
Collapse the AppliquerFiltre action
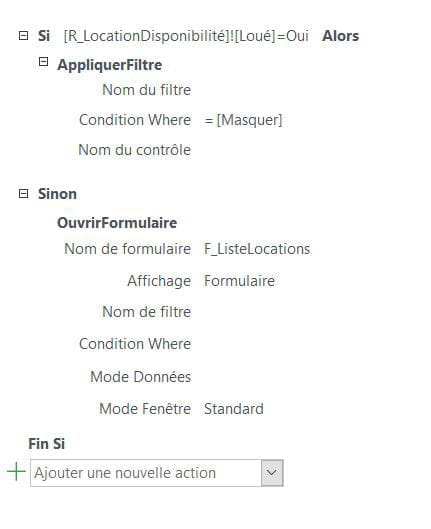tap(44, 62)
